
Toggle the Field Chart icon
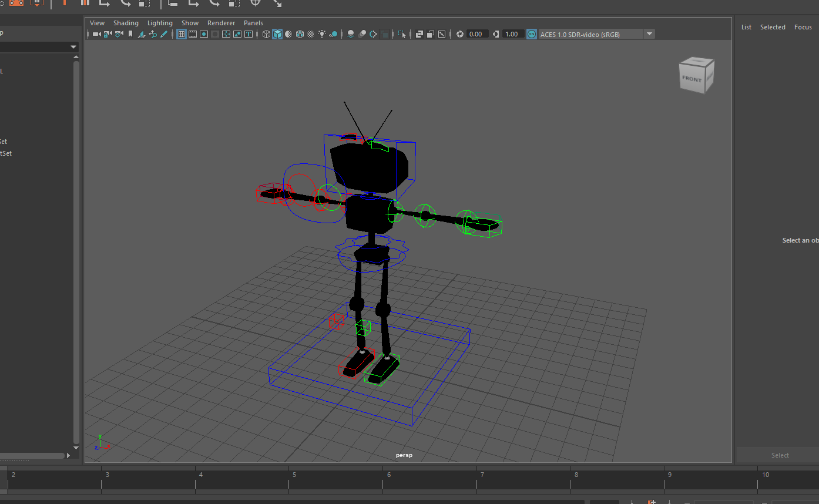point(226,34)
